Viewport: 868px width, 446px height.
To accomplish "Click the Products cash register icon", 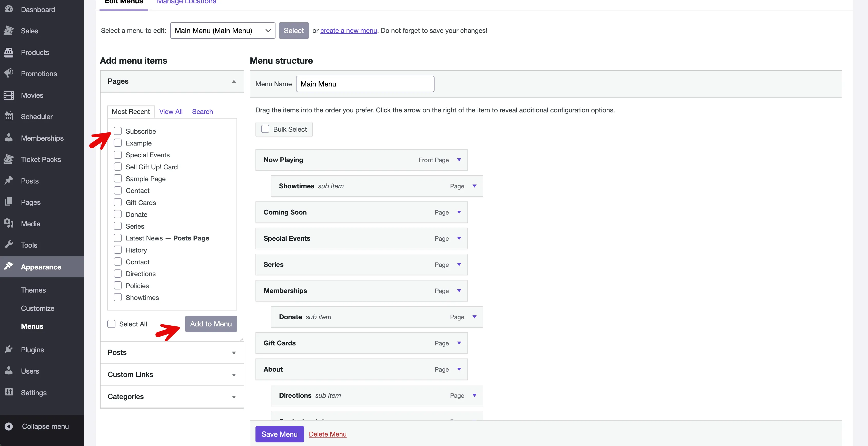I will [x=9, y=52].
